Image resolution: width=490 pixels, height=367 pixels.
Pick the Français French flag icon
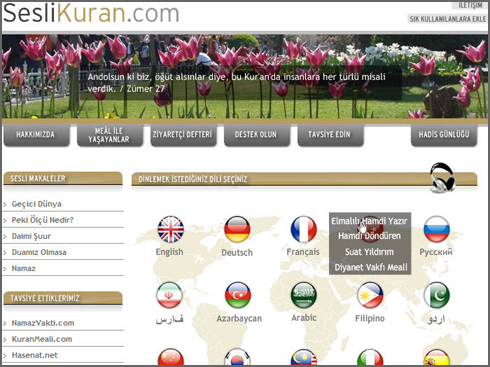point(303,229)
